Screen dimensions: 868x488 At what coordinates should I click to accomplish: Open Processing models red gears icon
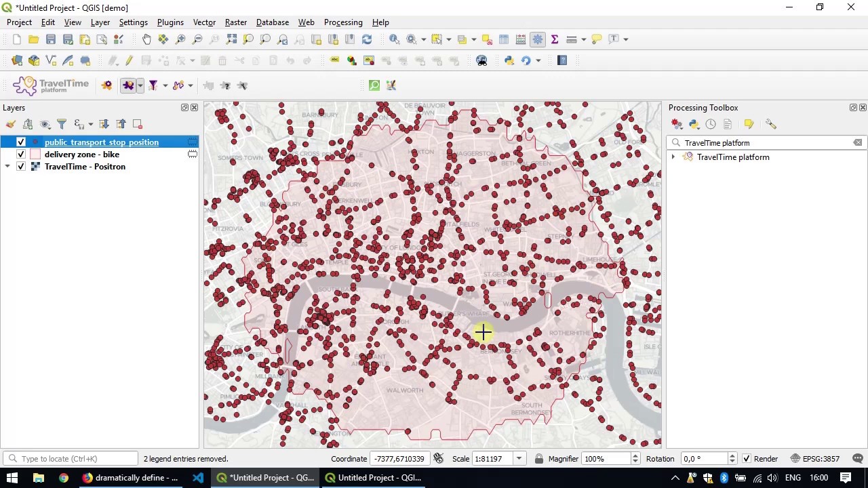[677, 124]
